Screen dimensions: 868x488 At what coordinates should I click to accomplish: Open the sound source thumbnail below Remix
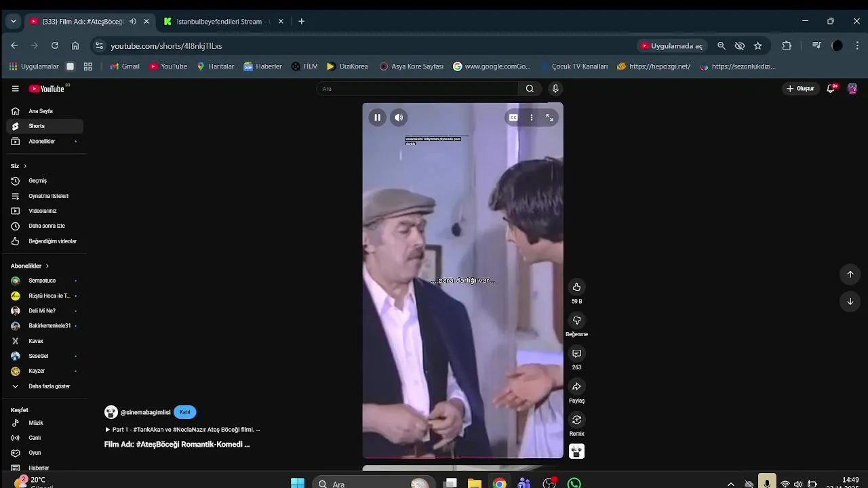pos(576,451)
